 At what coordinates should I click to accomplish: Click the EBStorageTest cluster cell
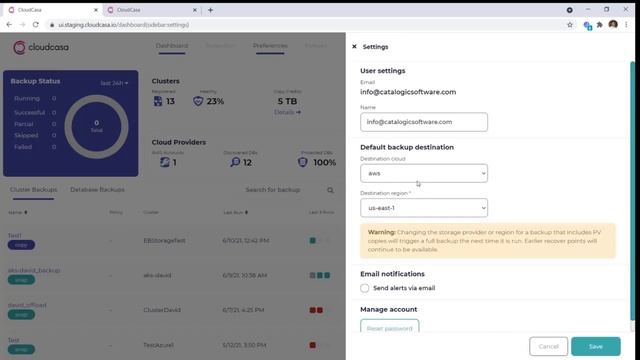tap(164, 240)
